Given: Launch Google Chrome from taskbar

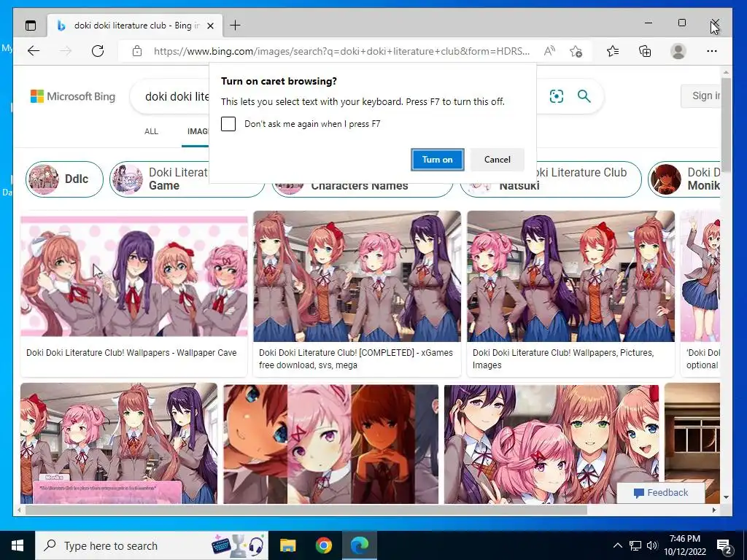Looking at the screenshot, I should pyautogui.click(x=323, y=545).
